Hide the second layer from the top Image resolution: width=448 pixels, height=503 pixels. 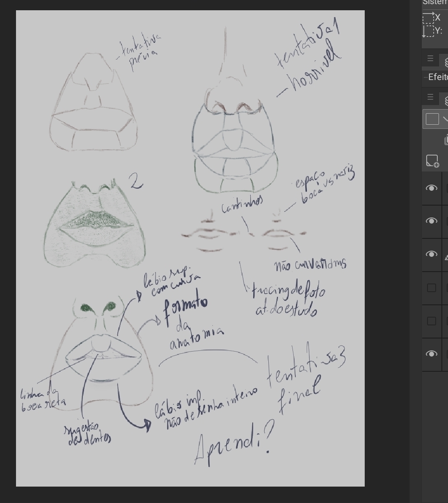[x=432, y=221]
